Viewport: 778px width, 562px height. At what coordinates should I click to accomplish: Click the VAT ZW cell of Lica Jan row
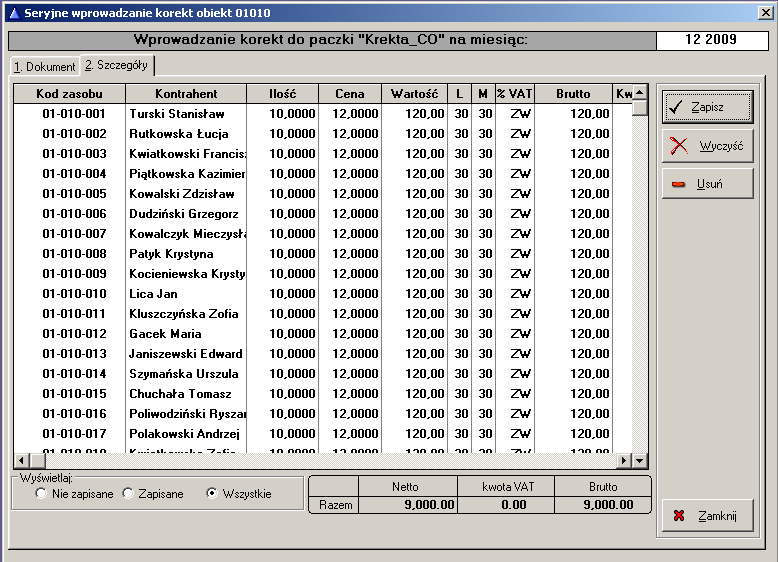(515, 294)
